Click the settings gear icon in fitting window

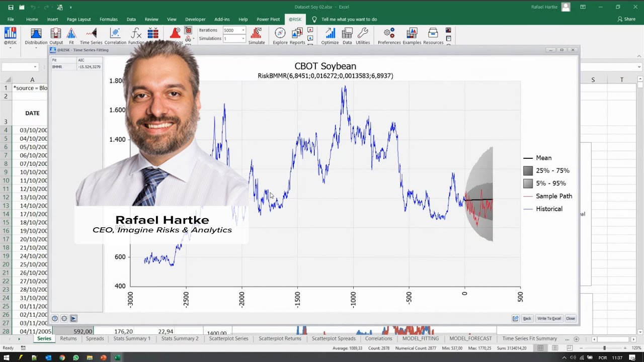click(x=64, y=318)
